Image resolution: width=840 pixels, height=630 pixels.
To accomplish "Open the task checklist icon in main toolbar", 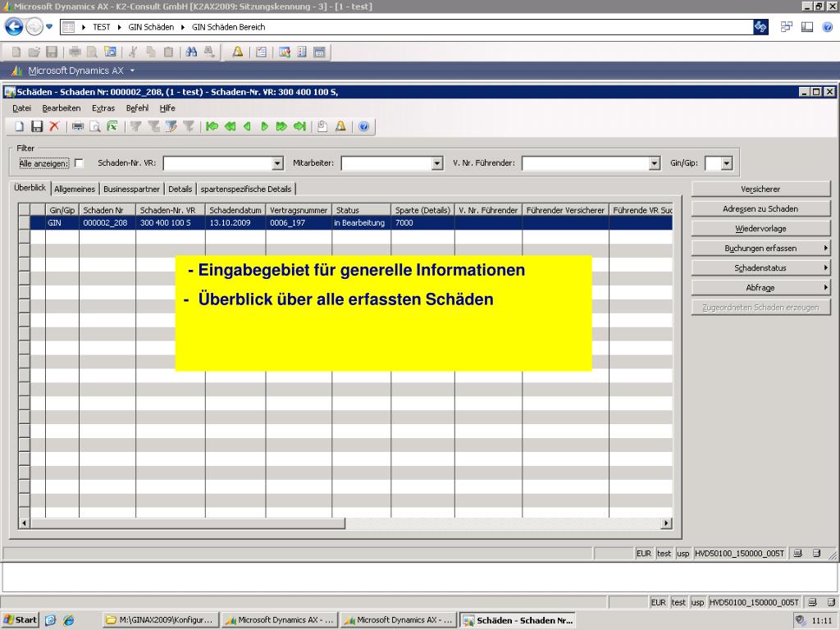I will [x=261, y=52].
